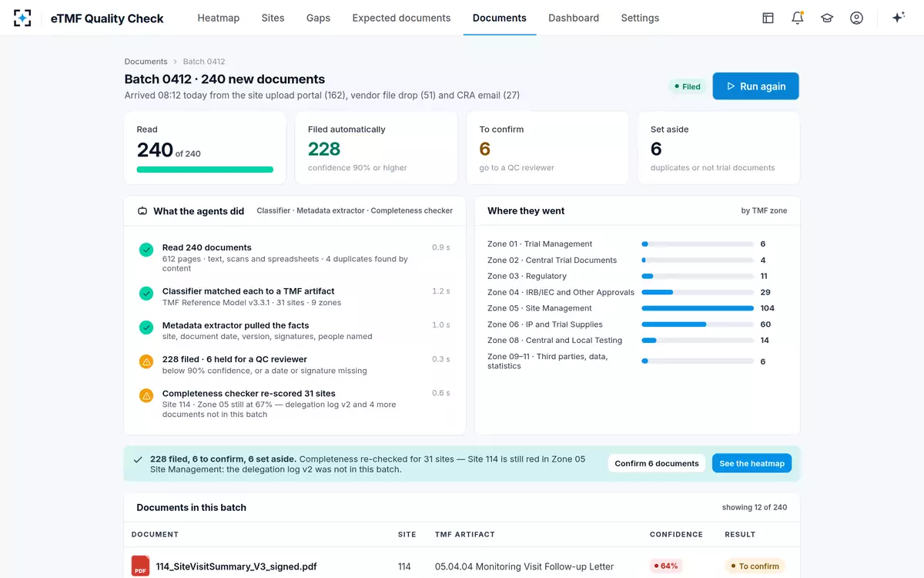This screenshot has height=578, width=924.
Task: Open the Dashboard tab
Action: [574, 18]
